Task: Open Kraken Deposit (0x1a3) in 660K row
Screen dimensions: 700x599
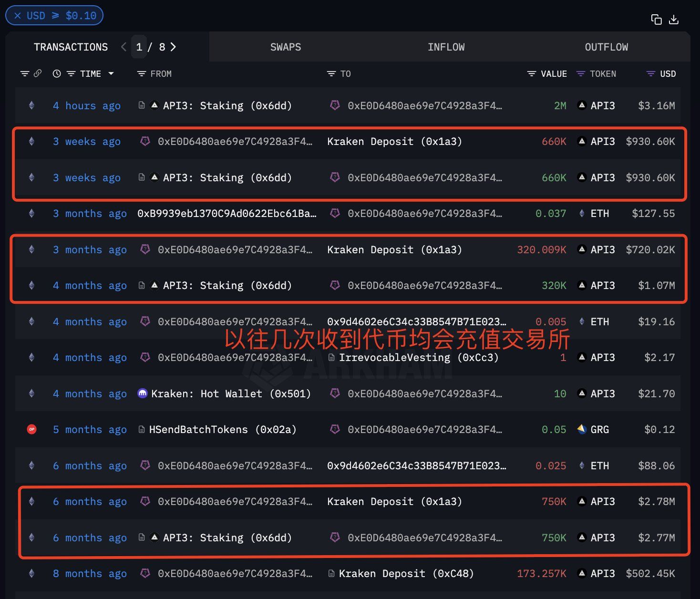Action: (x=394, y=142)
